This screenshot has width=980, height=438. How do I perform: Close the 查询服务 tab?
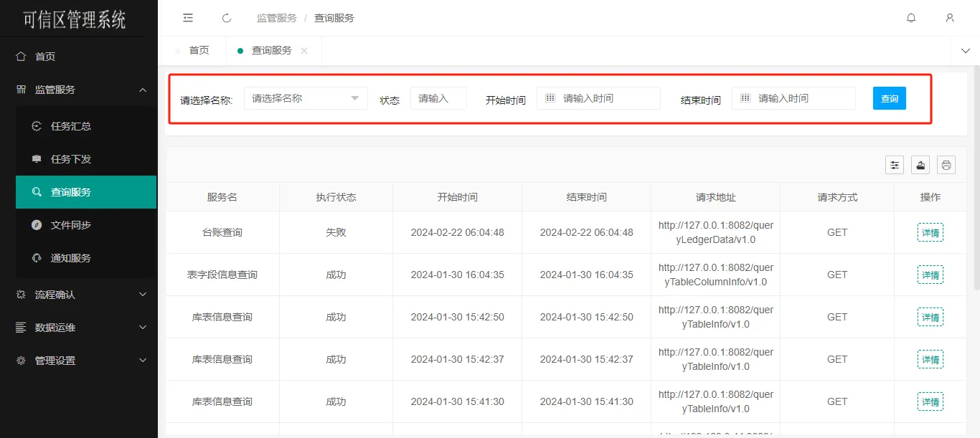click(304, 51)
